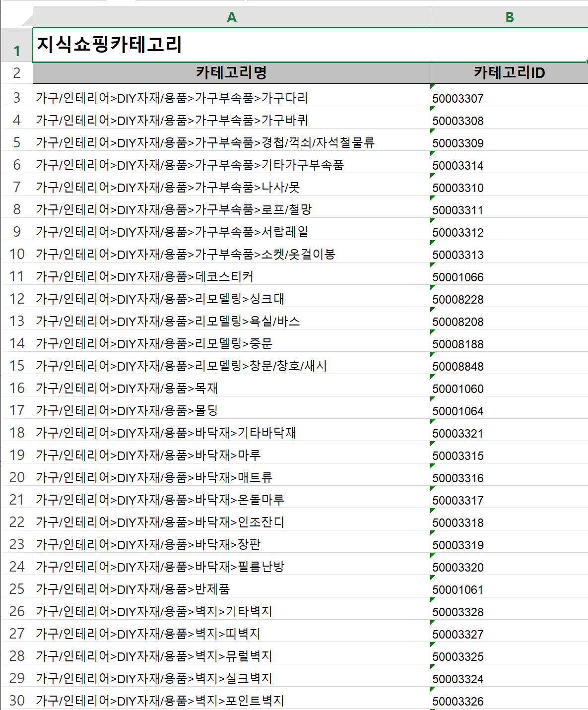The image size is (588, 710).
Task: Select cell with ID 50003319
Action: click(x=509, y=542)
